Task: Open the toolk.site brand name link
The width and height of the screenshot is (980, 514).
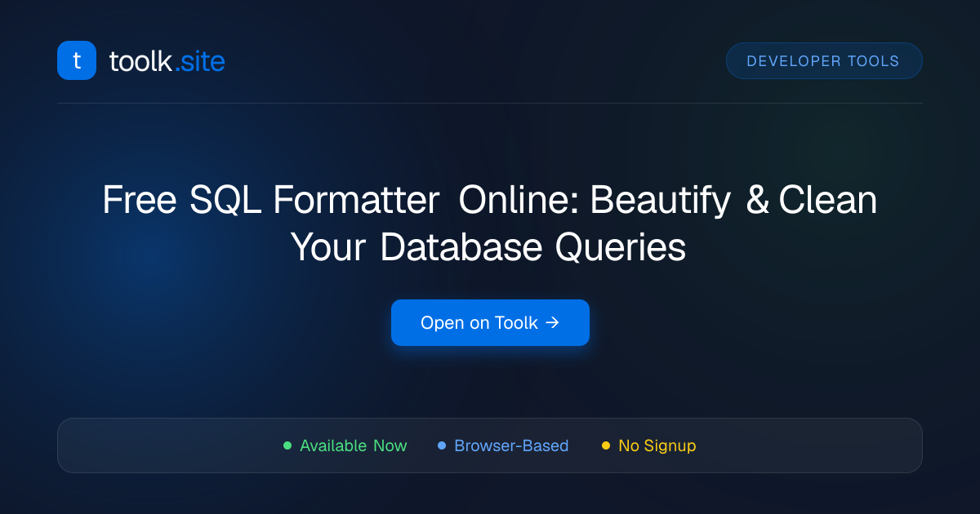Action: point(167,60)
